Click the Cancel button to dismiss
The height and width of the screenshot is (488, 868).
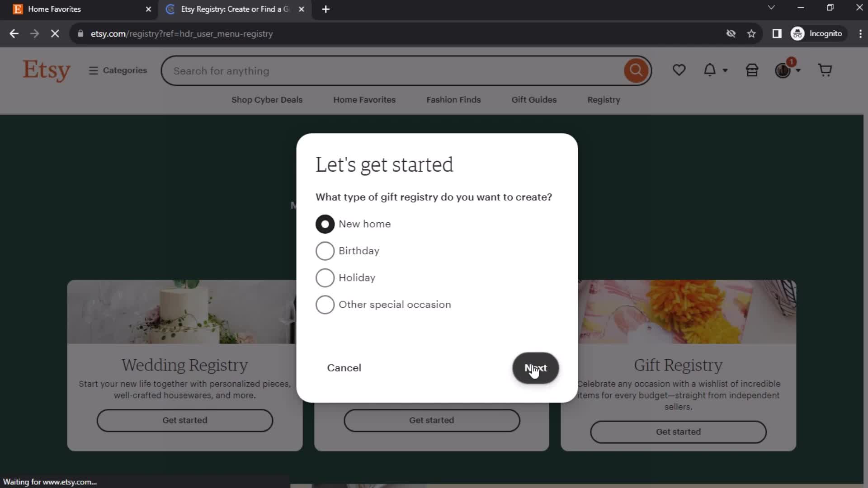pos(344,368)
